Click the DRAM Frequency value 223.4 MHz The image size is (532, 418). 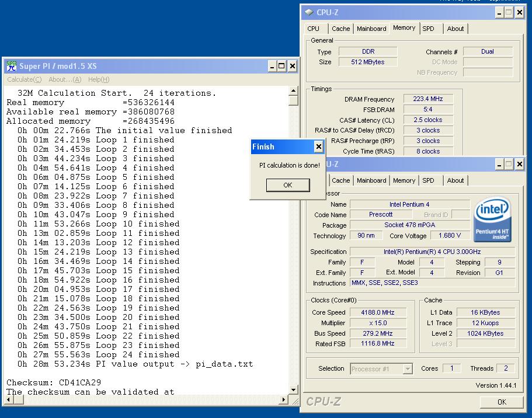point(428,99)
